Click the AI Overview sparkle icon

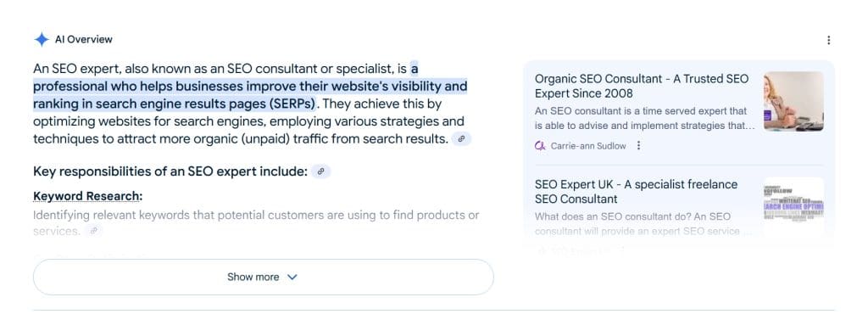[x=42, y=39]
